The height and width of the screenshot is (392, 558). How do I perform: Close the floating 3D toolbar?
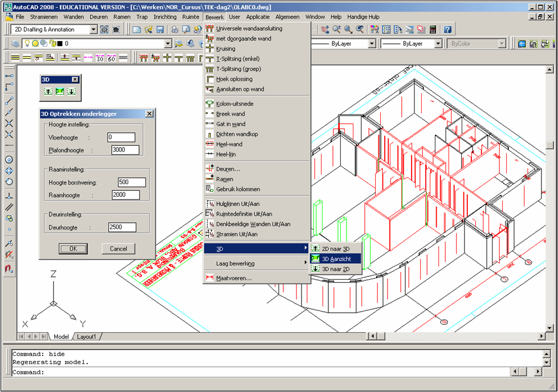tap(75, 79)
